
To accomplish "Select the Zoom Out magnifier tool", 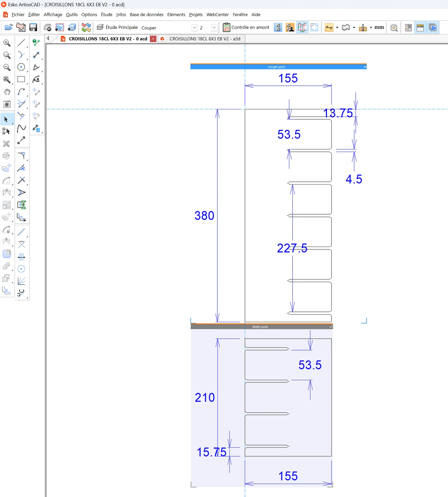I will [7, 67].
